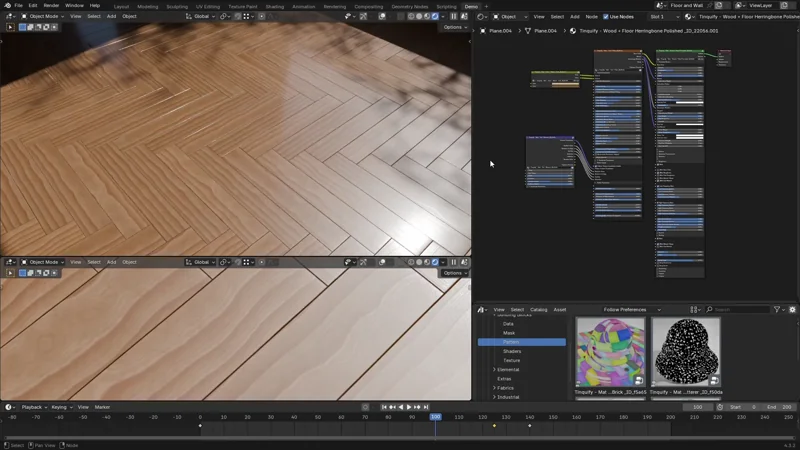Click the play animation button
Viewport: 800px width, 450px height.
point(409,407)
